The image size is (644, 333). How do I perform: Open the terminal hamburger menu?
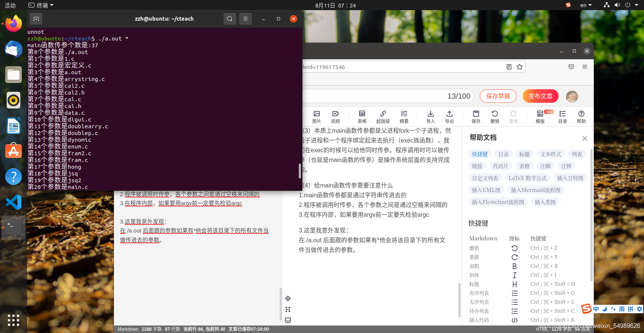(x=246, y=19)
